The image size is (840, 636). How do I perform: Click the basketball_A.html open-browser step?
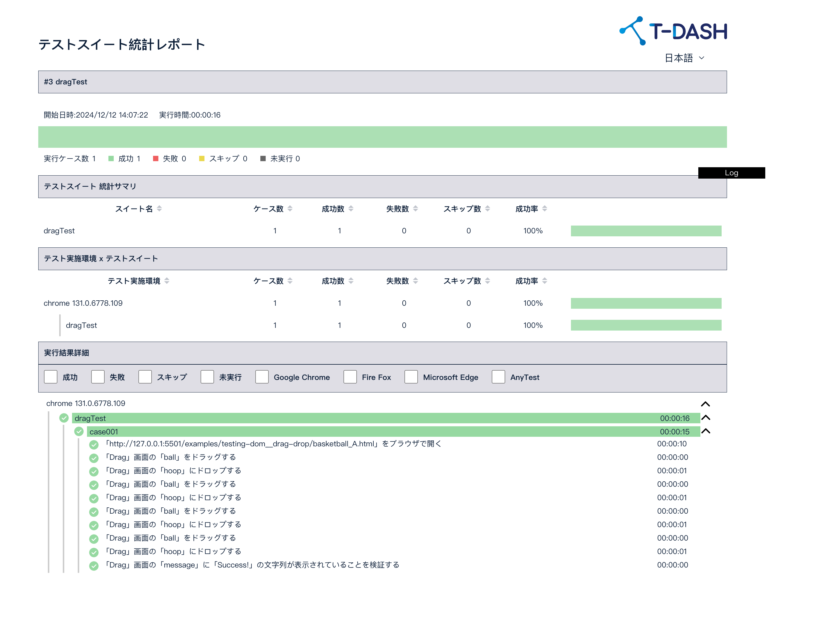point(274,444)
